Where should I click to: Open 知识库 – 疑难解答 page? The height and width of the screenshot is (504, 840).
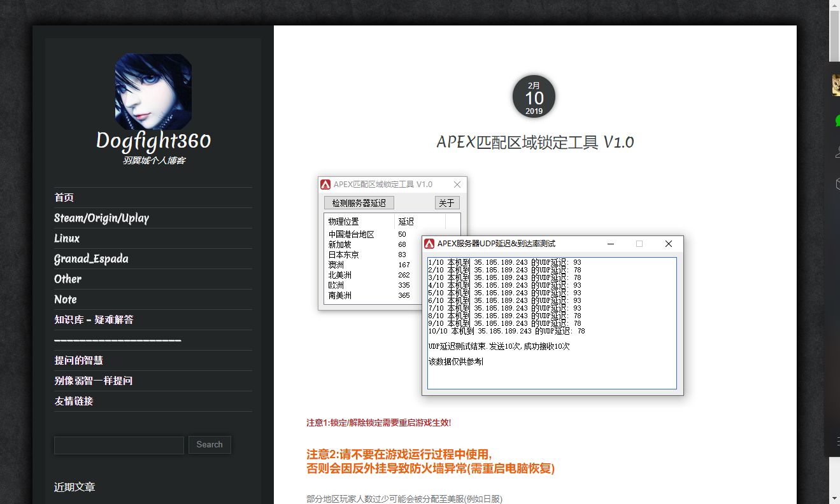tap(94, 320)
